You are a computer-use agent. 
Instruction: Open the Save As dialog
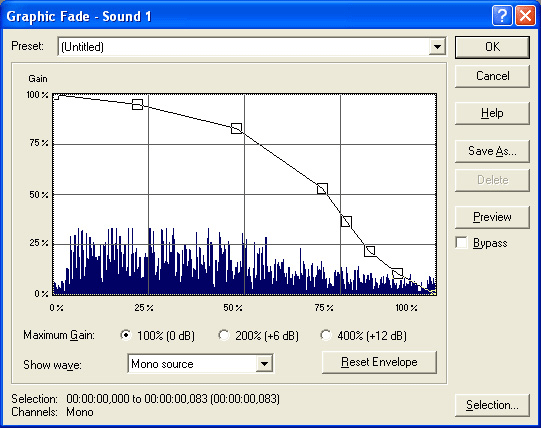tap(492, 151)
